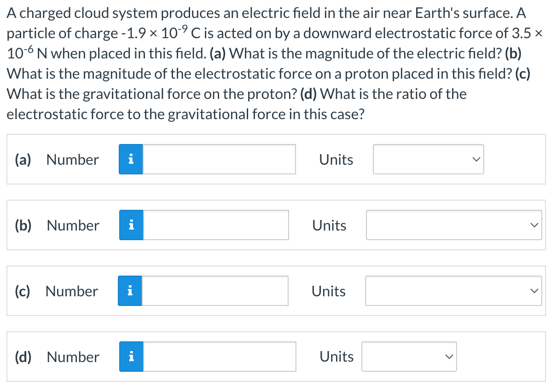Open the Units dropdown for part (b)
Screen dimensions: 557x392
tap(453, 225)
